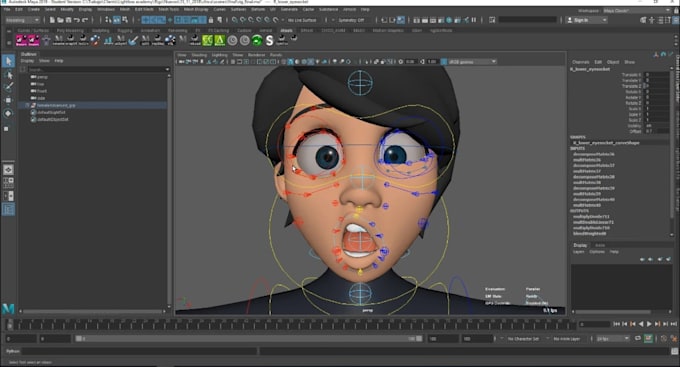Pause viewport display with pause icon
Image resolution: width=680 pixels, height=367 pixels.
[474, 20]
